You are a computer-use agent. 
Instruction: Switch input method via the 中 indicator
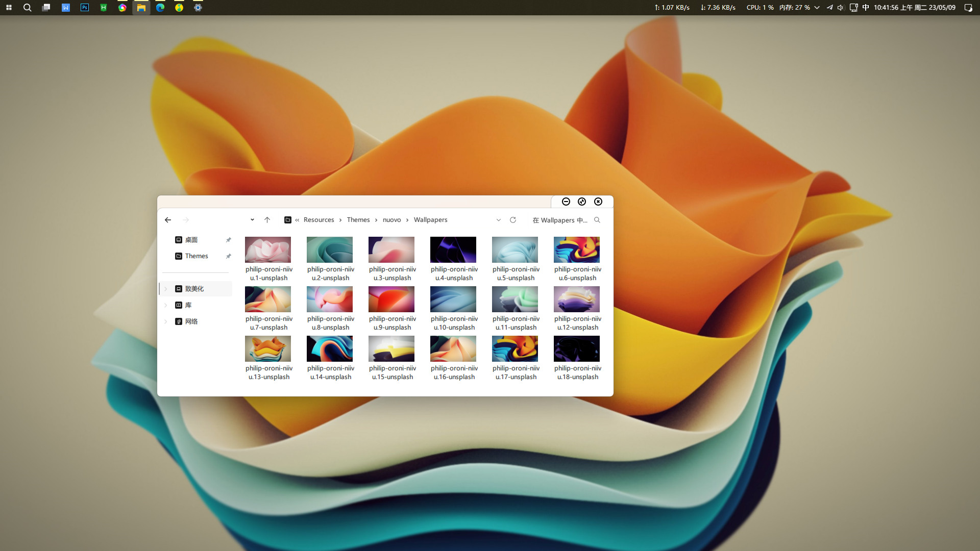(865, 8)
